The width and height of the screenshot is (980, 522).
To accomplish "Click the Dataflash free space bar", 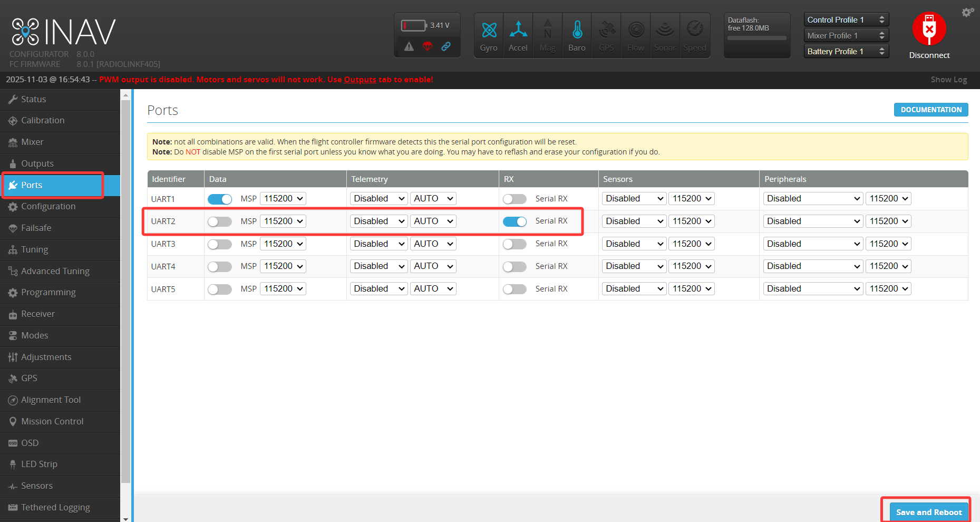I will click(x=756, y=38).
